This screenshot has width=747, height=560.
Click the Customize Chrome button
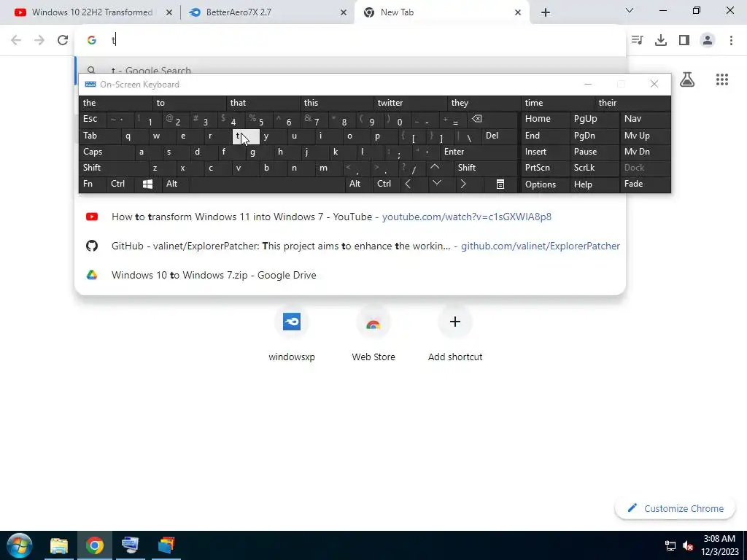[x=676, y=508]
